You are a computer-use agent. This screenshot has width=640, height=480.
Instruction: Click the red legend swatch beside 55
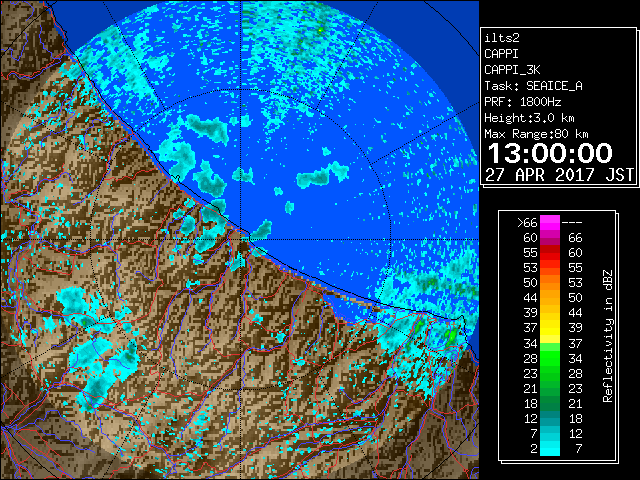pos(550,253)
